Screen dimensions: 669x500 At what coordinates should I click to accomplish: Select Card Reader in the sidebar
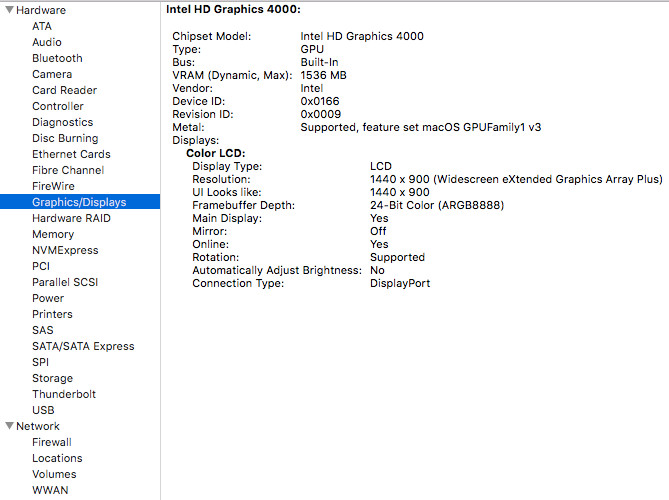(64, 90)
